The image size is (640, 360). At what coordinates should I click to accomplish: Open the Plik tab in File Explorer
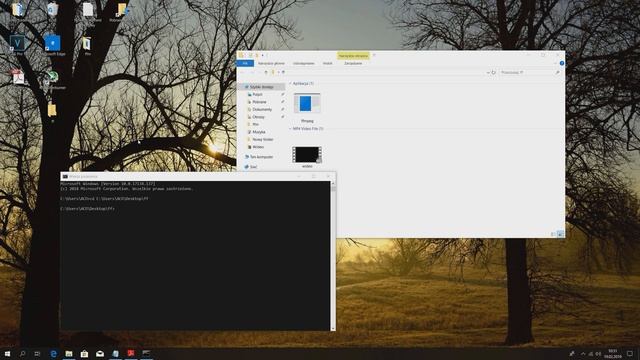point(245,63)
